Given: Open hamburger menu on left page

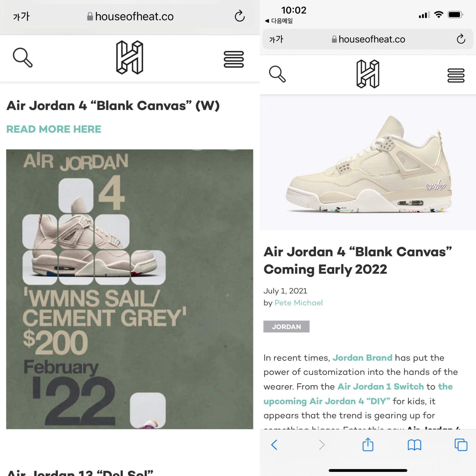Looking at the screenshot, I should [233, 59].
